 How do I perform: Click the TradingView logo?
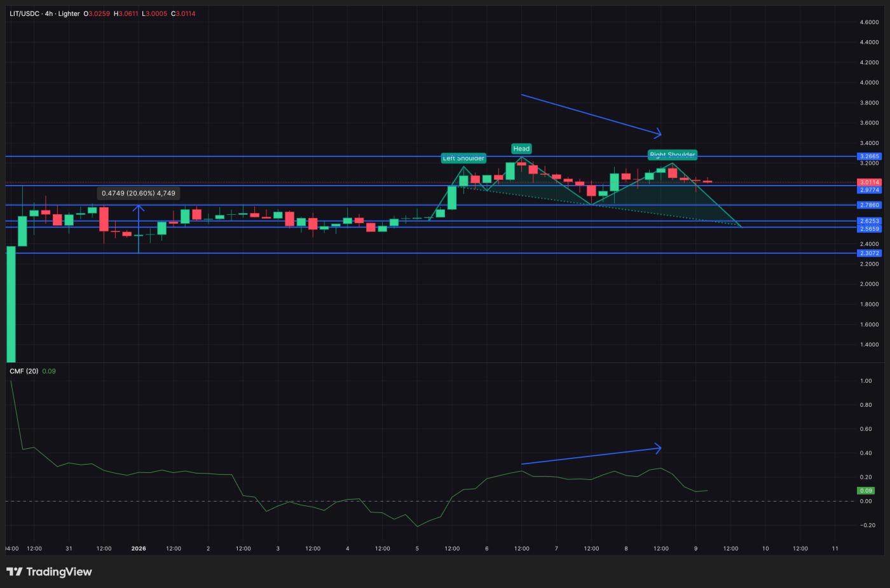click(50, 571)
